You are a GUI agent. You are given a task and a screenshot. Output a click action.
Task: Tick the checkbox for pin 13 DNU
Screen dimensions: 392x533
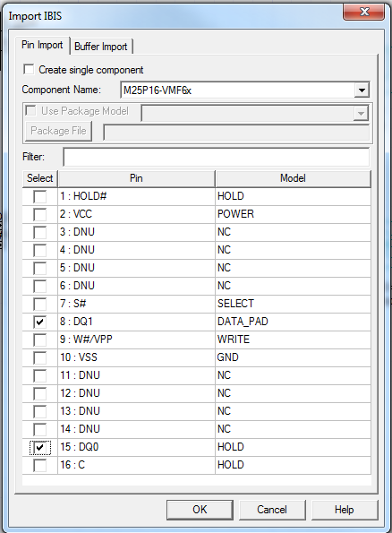[x=40, y=412]
